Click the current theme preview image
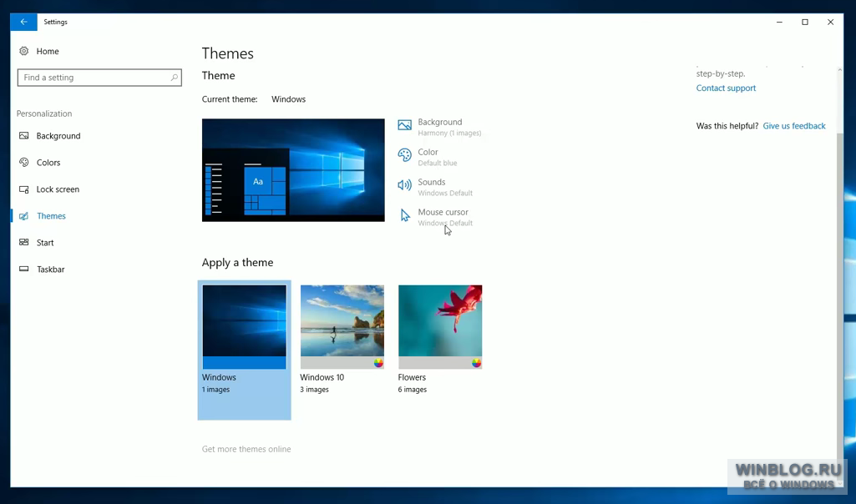The height and width of the screenshot is (504, 856). [293, 170]
